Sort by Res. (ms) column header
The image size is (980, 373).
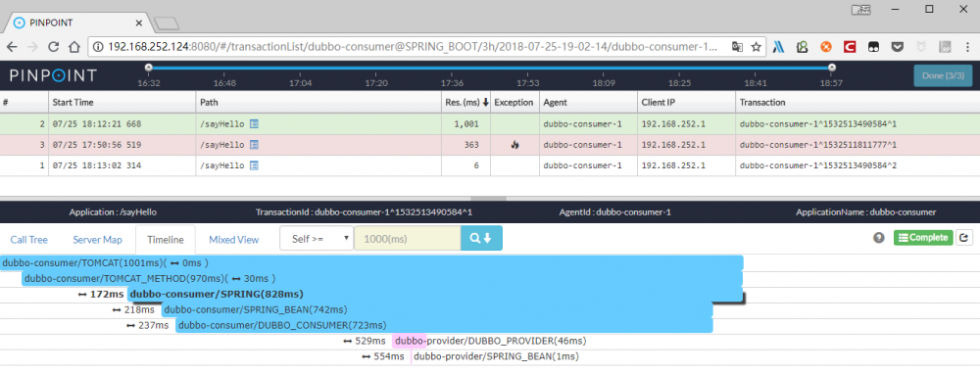[466, 103]
